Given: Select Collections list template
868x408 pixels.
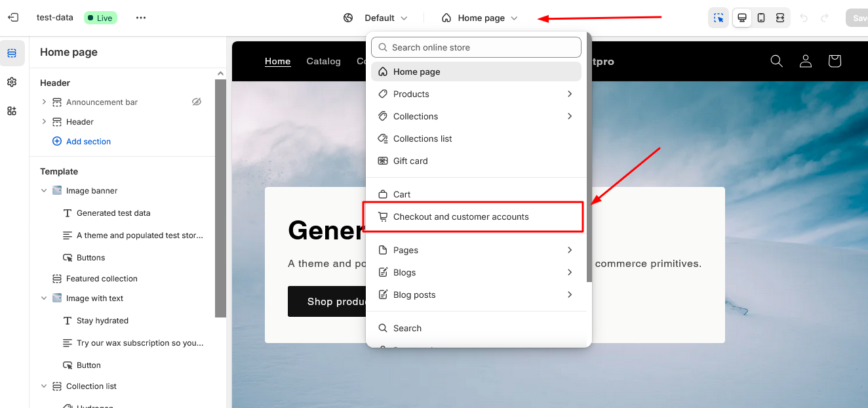Looking at the screenshot, I should [476, 138].
